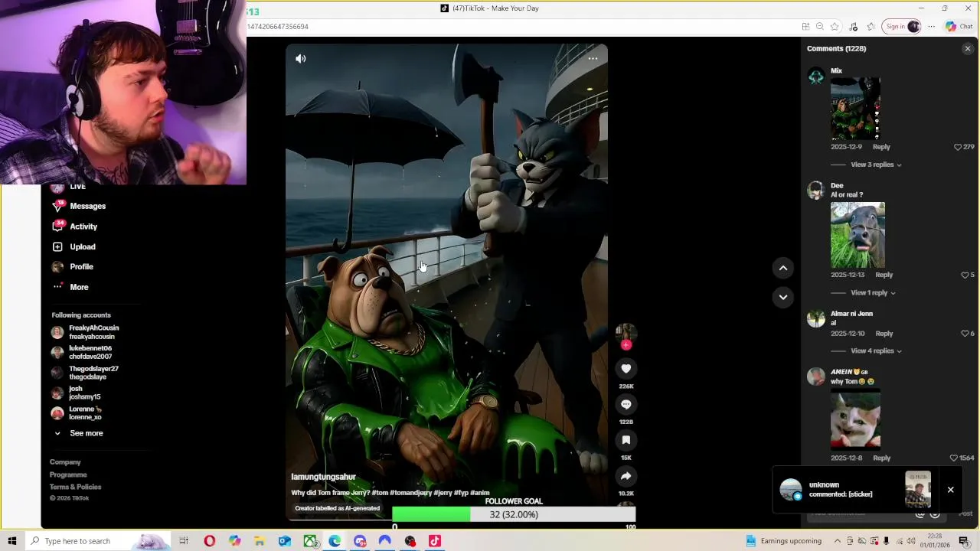Open FreakyAhCousin followed account
Image resolution: width=980 pixels, height=551 pixels.
(86, 332)
